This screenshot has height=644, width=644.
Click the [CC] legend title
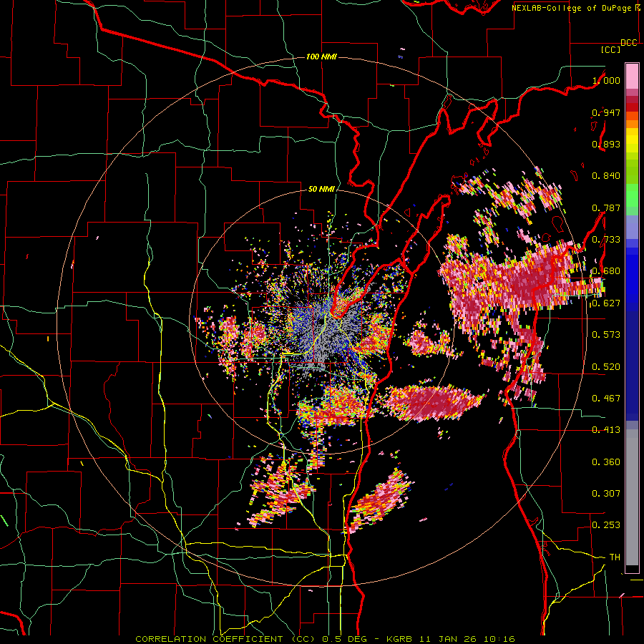pyautogui.click(x=611, y=50)
